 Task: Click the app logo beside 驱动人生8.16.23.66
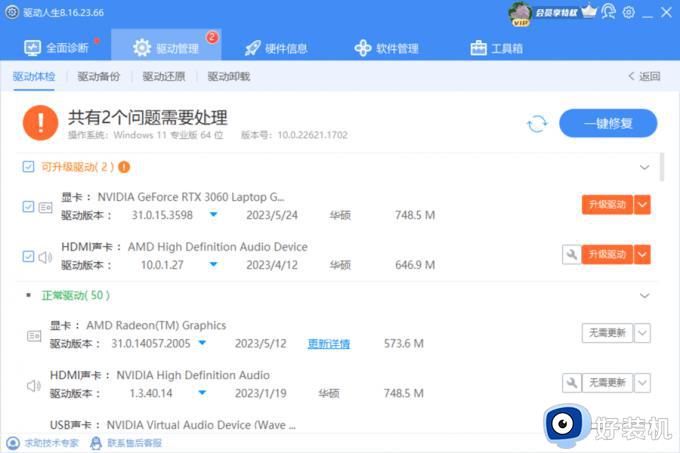tap(12, 12)
